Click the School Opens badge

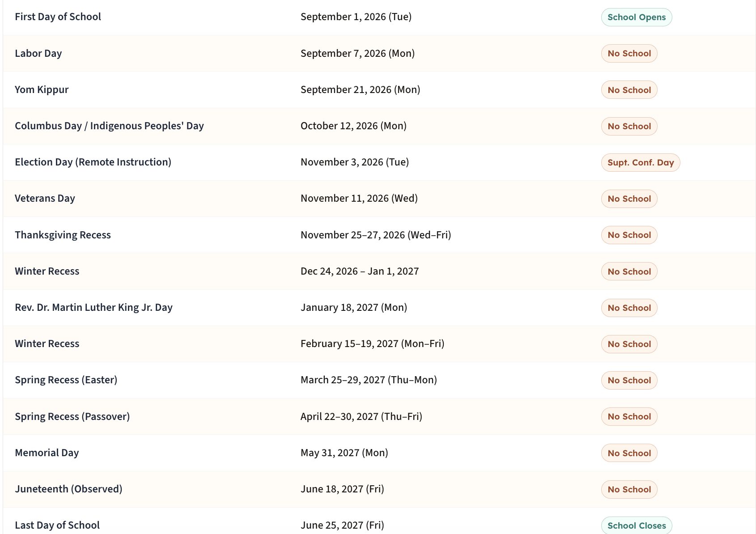coord(636,17)
